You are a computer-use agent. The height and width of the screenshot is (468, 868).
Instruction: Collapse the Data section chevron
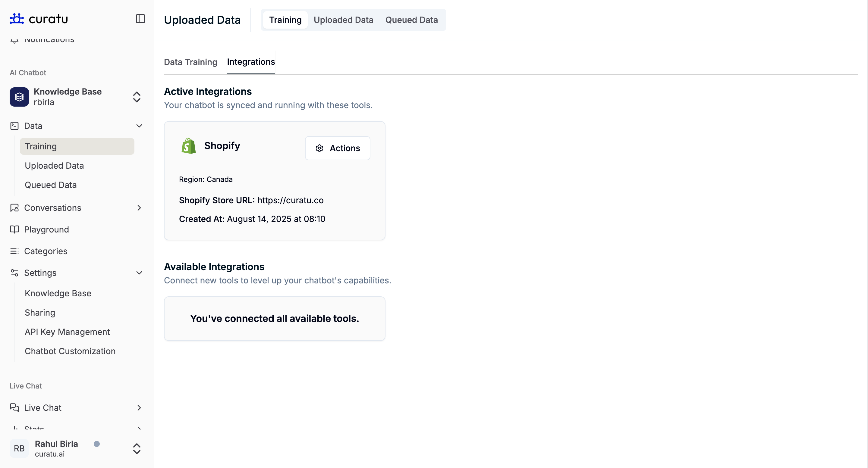(x=139, y=126)
